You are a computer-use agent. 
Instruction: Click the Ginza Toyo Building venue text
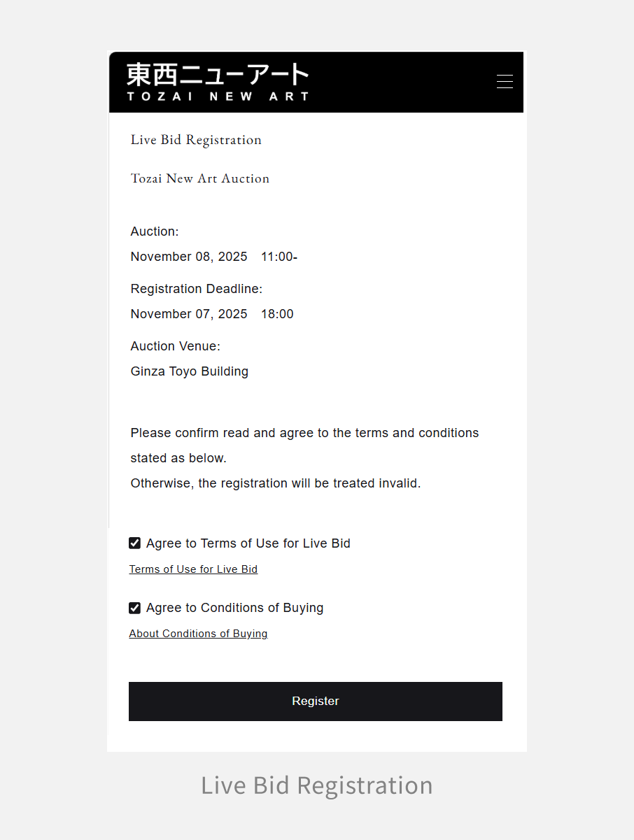coord(190,371)
